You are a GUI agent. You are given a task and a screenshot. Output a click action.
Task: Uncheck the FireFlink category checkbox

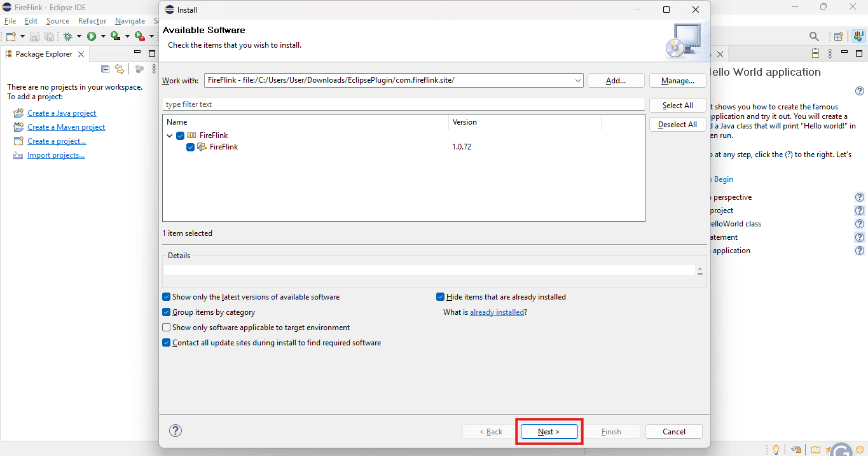(x=181, y=135)
